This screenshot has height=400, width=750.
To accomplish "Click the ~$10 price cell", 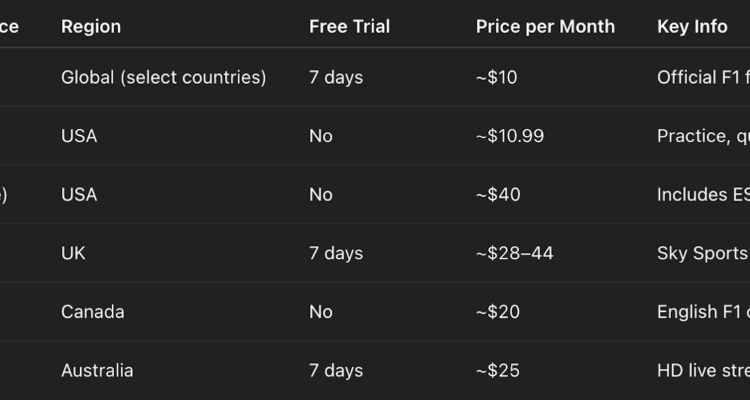I will (x=497, y=77).
